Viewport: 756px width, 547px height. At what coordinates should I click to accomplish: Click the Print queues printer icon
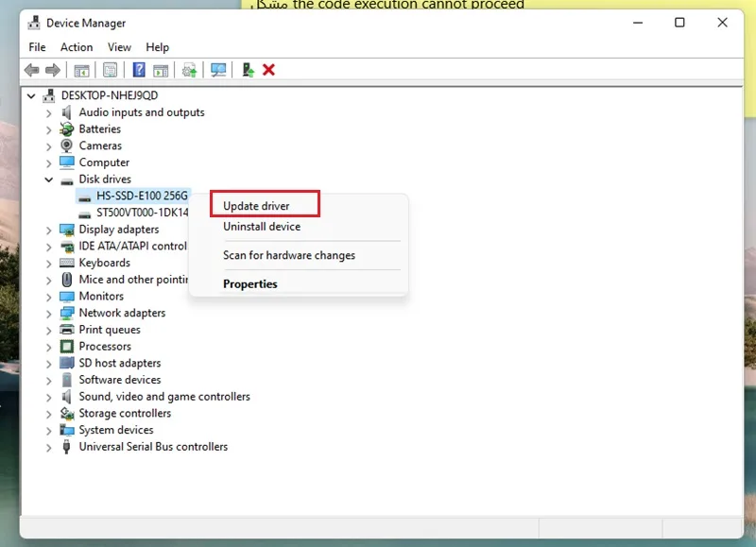pyautogui.click(x=66, y=330)
